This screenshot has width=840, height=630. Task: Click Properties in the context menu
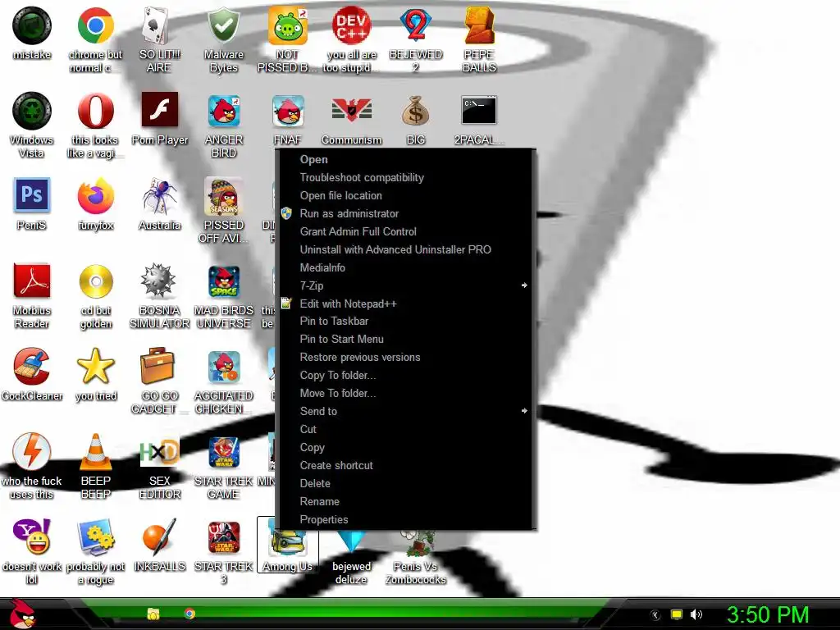click(x=405, y=519)
